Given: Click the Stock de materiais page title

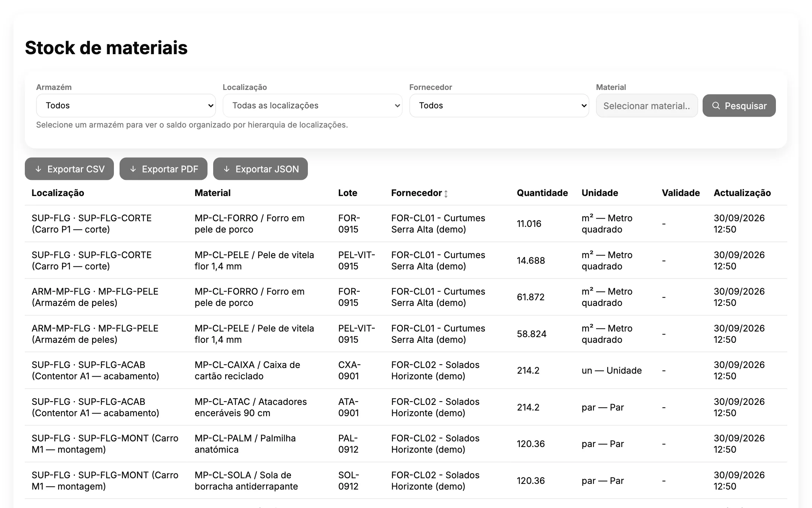Looking at the screenshot, I should click(x=106, y=48).
